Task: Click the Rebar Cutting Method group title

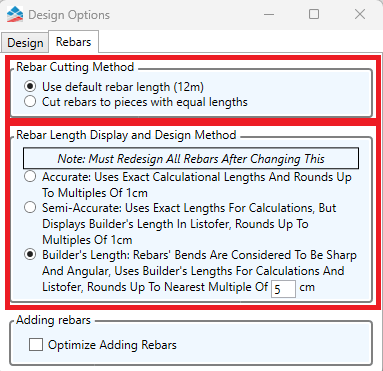Action: coord(75,67)
